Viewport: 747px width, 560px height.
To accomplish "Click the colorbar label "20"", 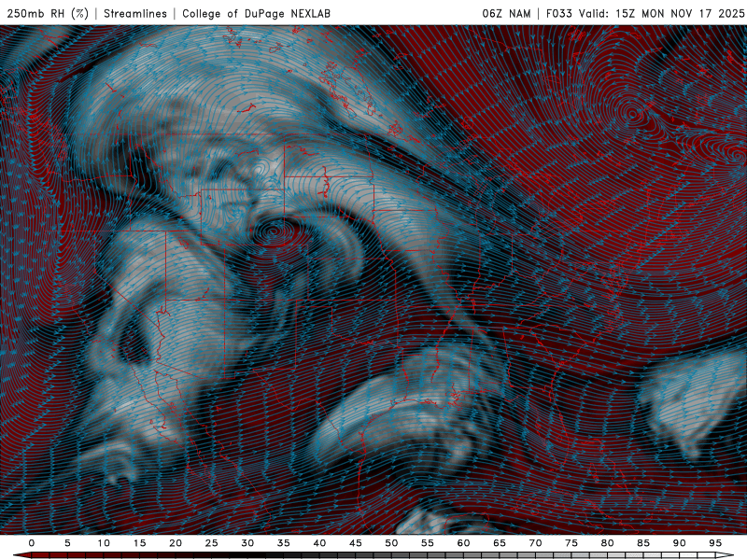I will [176, 543].
